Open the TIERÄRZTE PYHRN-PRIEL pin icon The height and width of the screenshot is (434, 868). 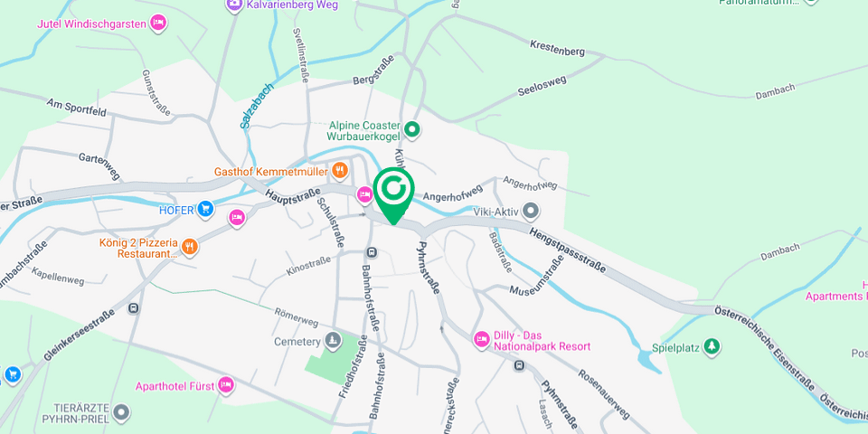click(x=121, y=412)
